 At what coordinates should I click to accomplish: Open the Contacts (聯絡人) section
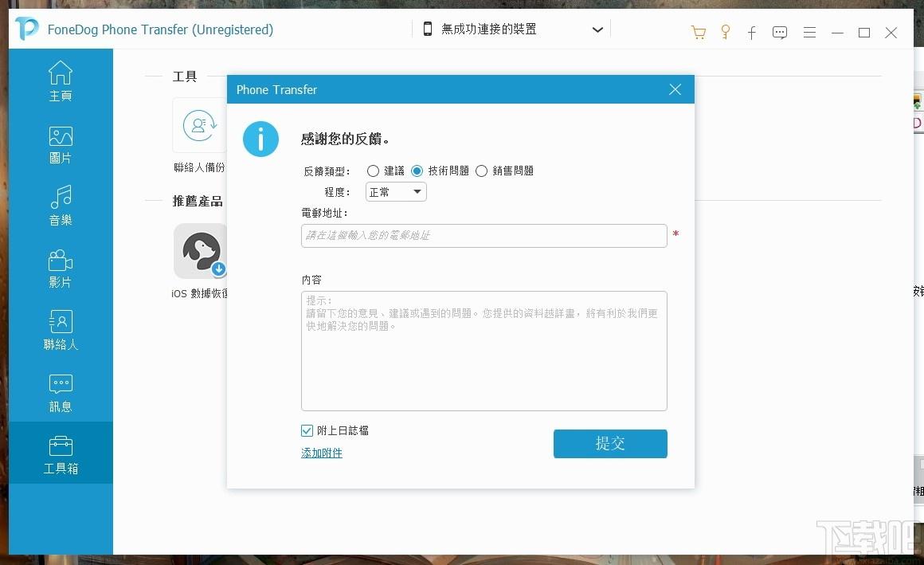[x=61, y=330]
